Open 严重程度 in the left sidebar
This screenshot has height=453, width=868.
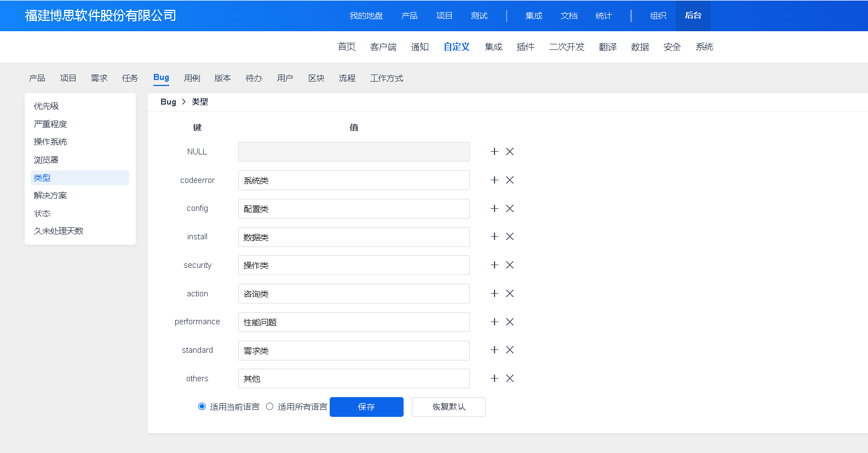tap(50, 124)
